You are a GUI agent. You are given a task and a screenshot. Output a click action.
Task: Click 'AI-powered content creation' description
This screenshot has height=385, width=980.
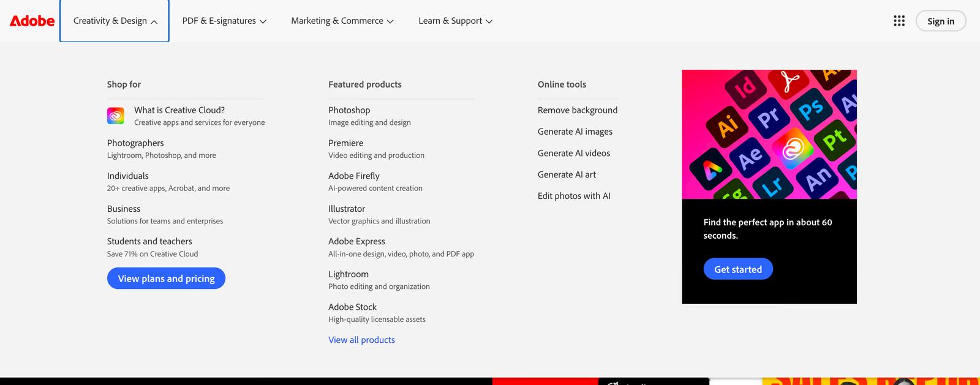click(375, 189)
